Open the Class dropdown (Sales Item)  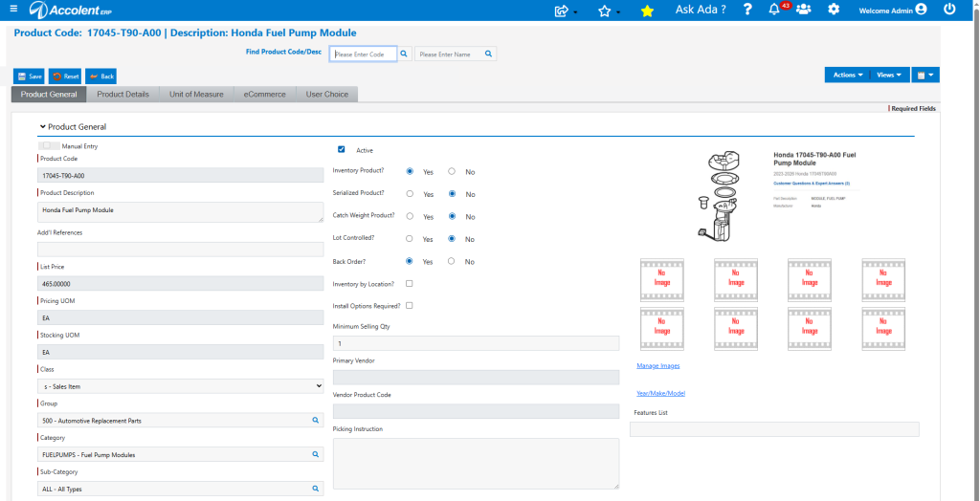(x=181, y=386)
